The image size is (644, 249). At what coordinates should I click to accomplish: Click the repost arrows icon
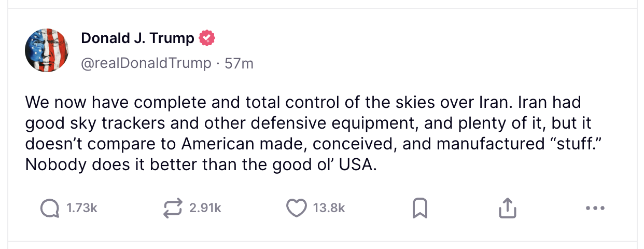pos(172,208)
